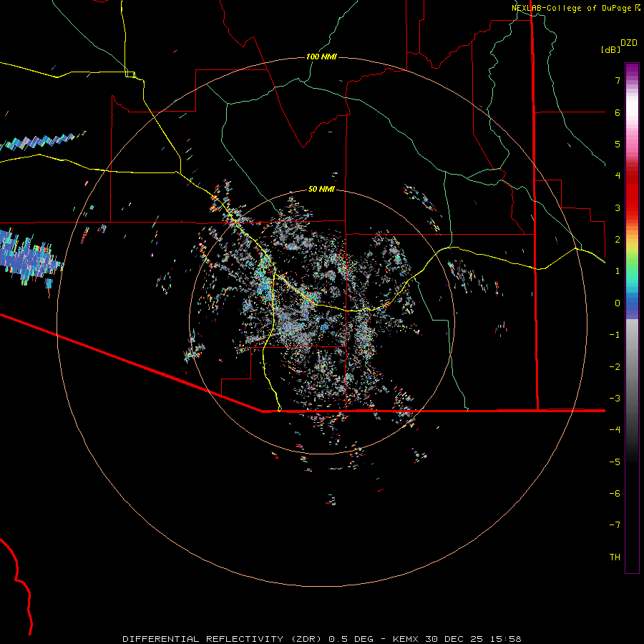This screenshot has width=644, height=644.
Task: Click the -7 value on the color scale
Action: click(x=615, y=525)
